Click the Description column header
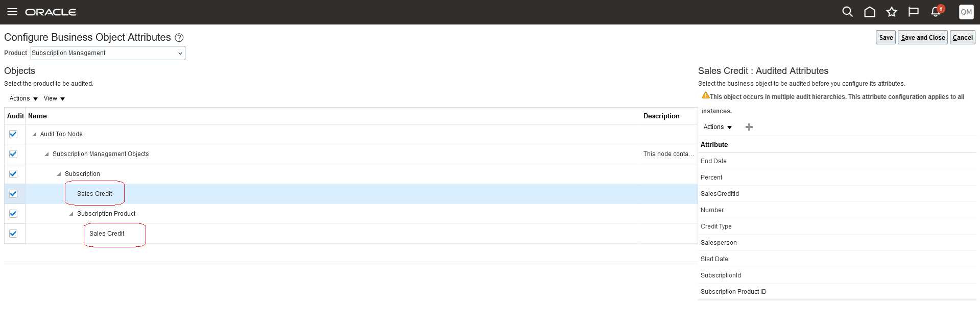This screenshot has width=980, height=331. tap(661, 116)
